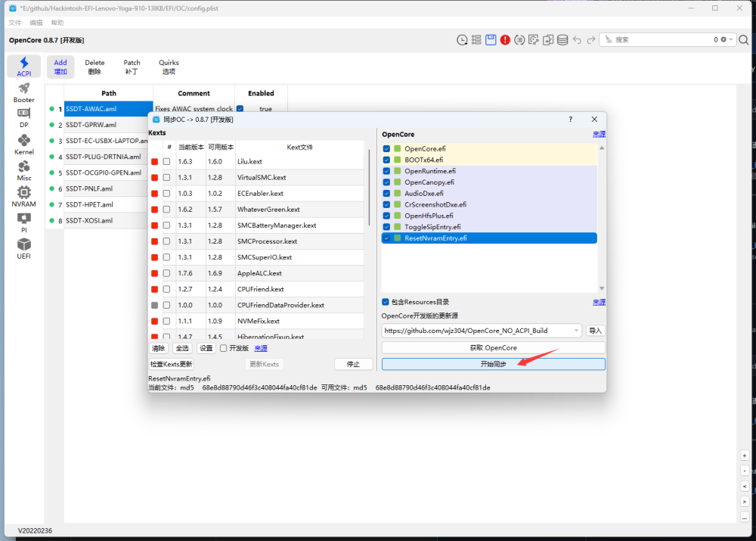Click the plus button at the right edge
The height and width of the screenshot is (541, 756).
pos(745,455)
